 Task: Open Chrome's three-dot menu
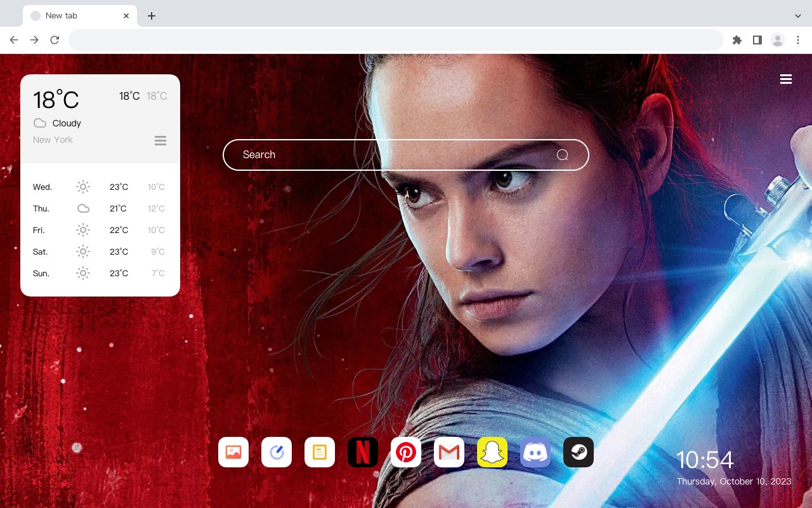click(798, 40)
